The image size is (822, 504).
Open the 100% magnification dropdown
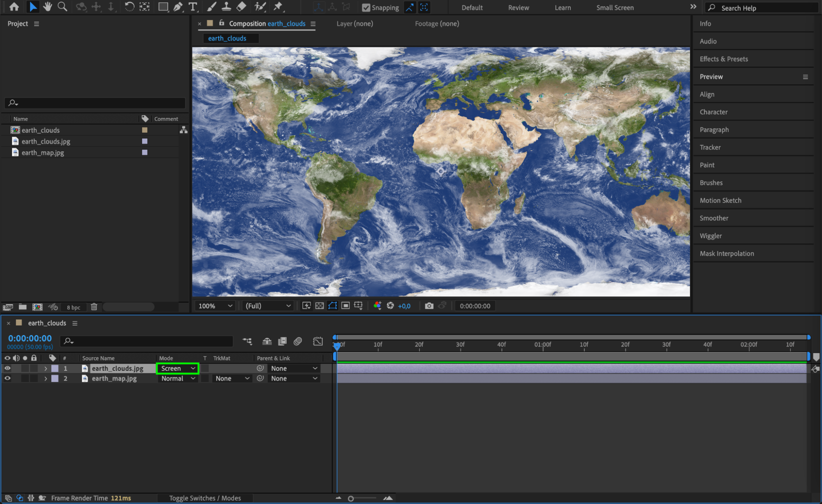coord(215,306)
